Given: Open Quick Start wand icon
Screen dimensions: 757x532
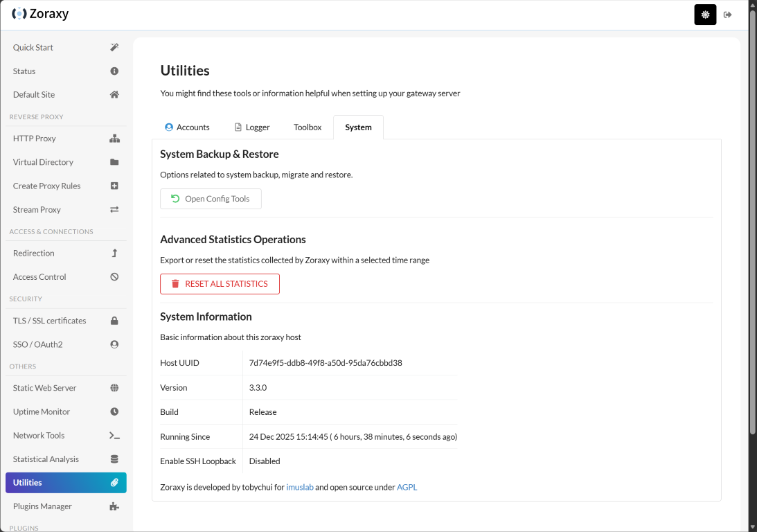Looking at the screenshot, I should (114, 48).
